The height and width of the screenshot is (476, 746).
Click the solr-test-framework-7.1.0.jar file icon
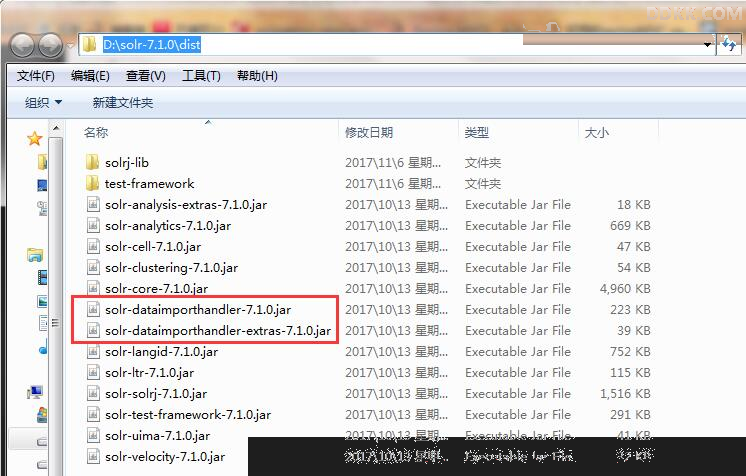pyautogui.click(x=93, y=414)
